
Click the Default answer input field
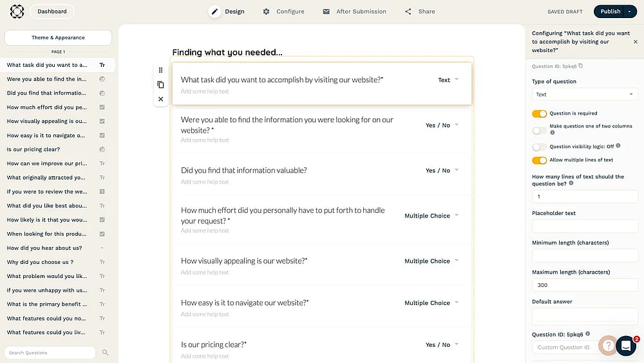point(585,315)
